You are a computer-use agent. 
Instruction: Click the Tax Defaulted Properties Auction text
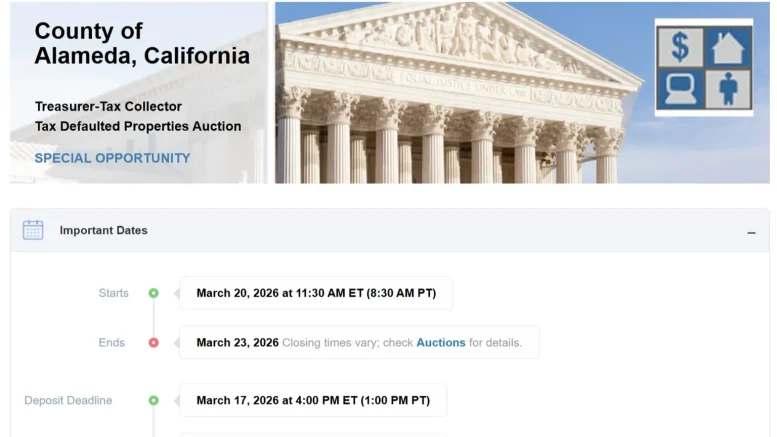pos(138,126)
